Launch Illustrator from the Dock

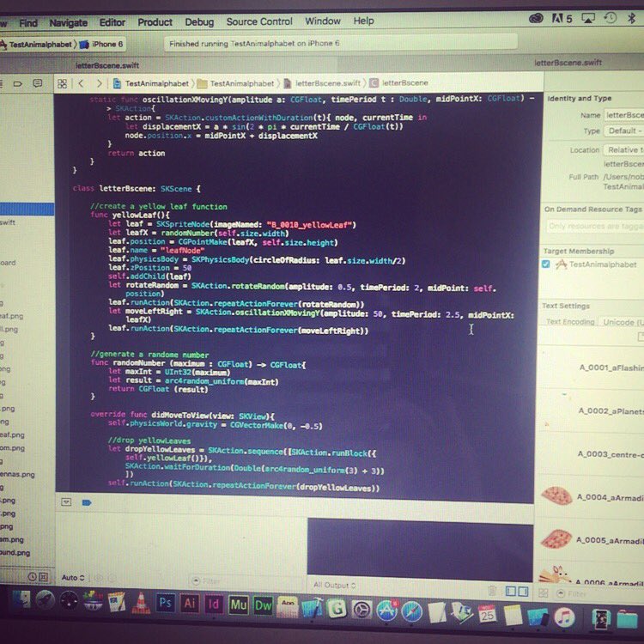190,604
